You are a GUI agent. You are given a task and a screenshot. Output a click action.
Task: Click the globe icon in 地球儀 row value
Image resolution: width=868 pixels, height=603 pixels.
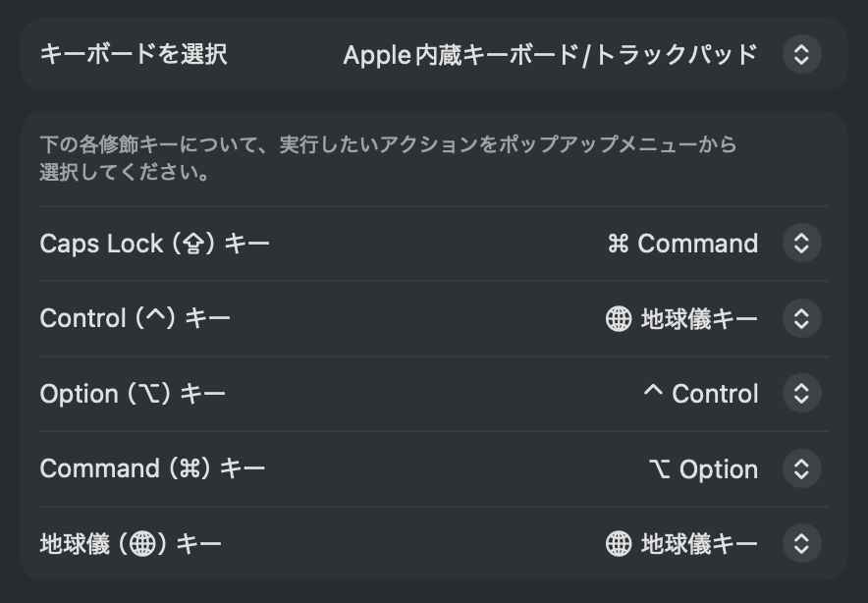tap(619, 544)
